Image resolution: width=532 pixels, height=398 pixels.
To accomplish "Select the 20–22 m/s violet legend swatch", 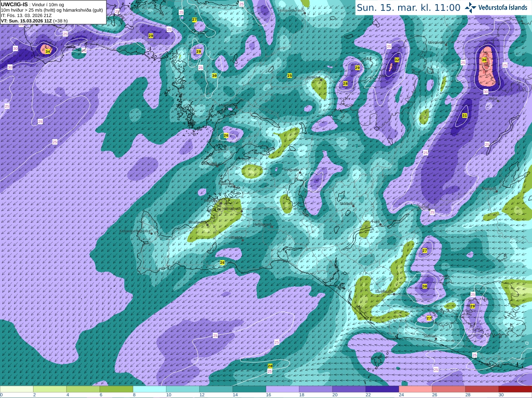I will [349, 389].
